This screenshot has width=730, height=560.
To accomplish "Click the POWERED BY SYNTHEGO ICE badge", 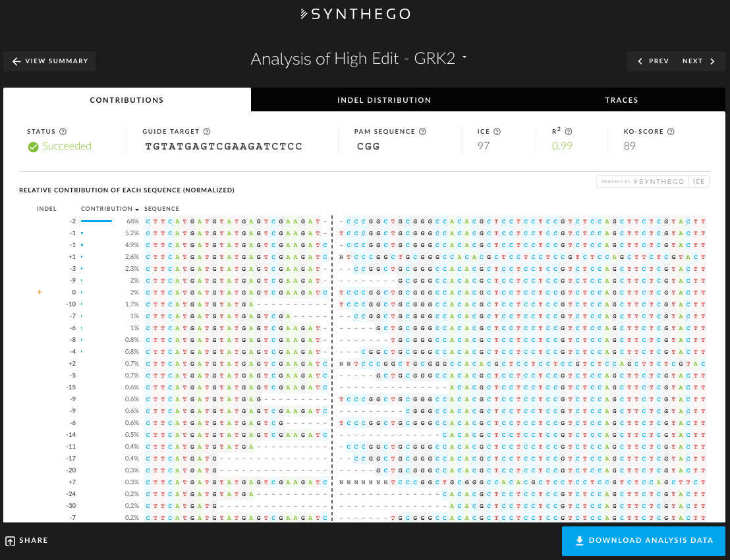I will coord(653,181).
